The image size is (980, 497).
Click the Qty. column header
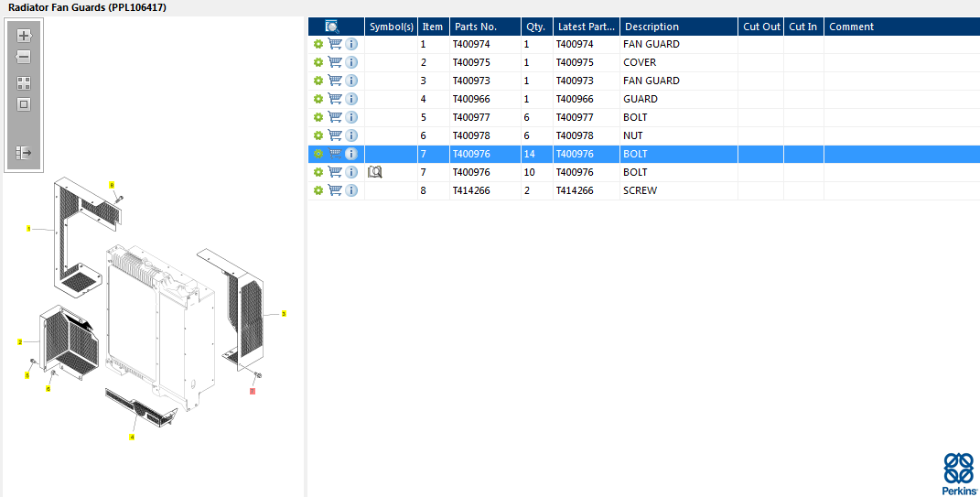534,27
